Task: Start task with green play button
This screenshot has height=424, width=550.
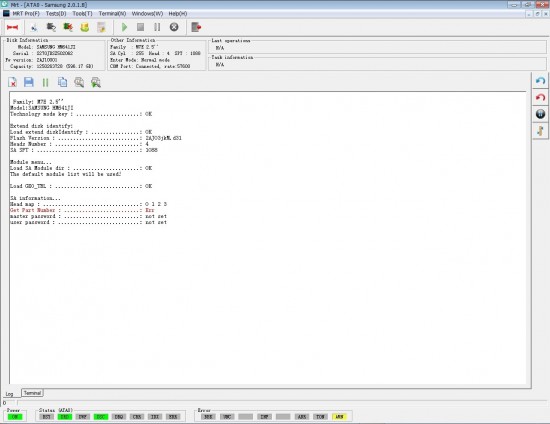Action: pyautogui.click(x=124, y=27)
